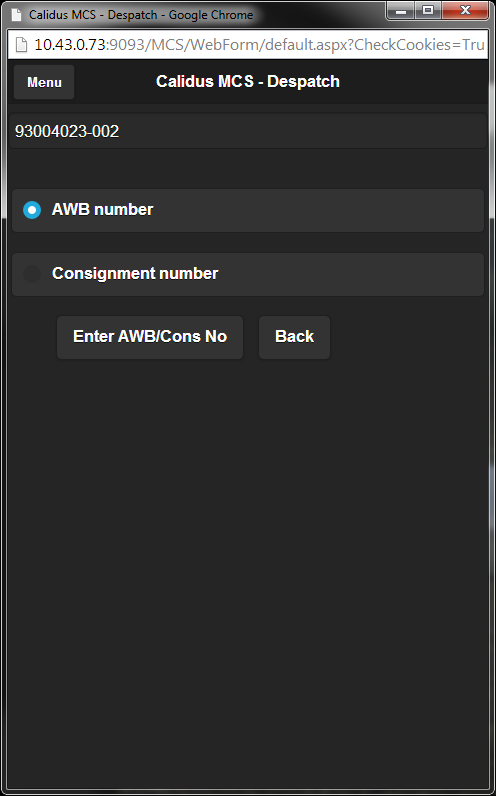Go back using the Back button

(x=294, y=337)
